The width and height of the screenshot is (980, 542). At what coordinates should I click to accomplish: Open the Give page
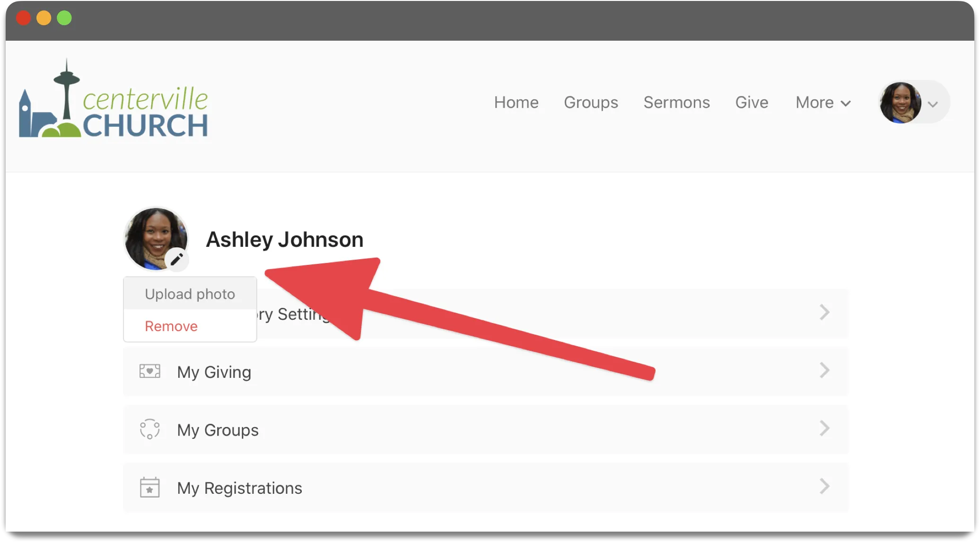pyautogui.click(x=752, y=103)
